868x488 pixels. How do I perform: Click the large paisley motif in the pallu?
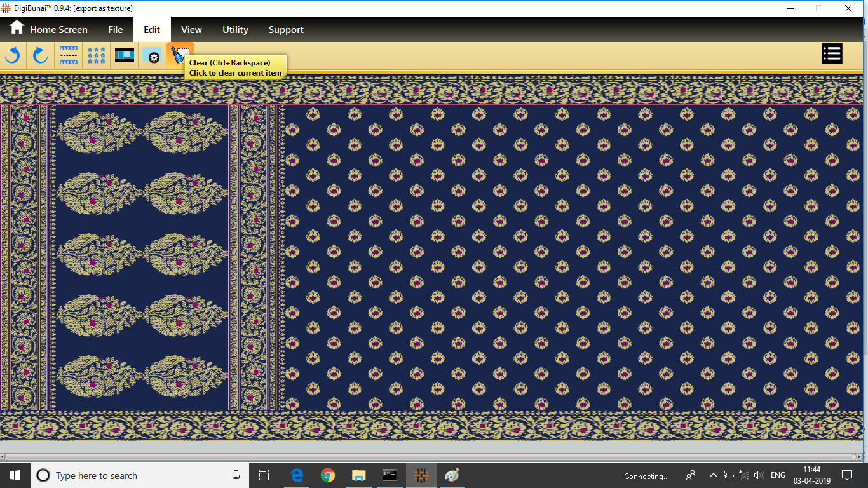(x=99, y=133)
